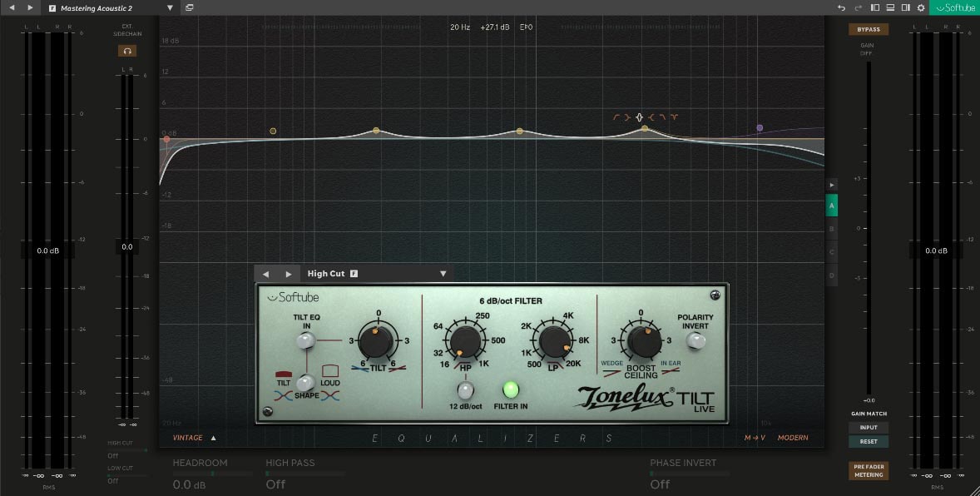This screenshot has height=496, width=980.
Task: Click the copy preset icon beside preset dropdown
Action: (190, 7)
